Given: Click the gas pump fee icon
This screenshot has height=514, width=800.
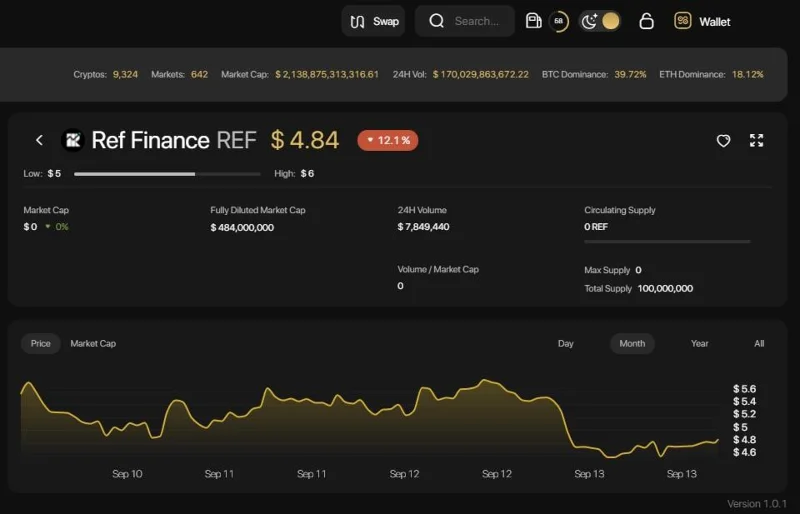Looking at the screenshot, I should pyautogui.click(x=533, y=21).
